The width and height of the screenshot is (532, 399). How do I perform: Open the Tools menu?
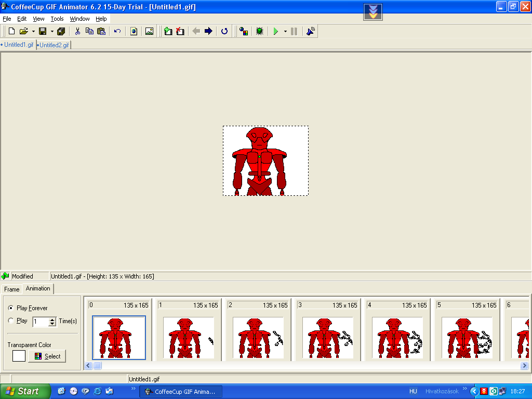click(57, 19)
